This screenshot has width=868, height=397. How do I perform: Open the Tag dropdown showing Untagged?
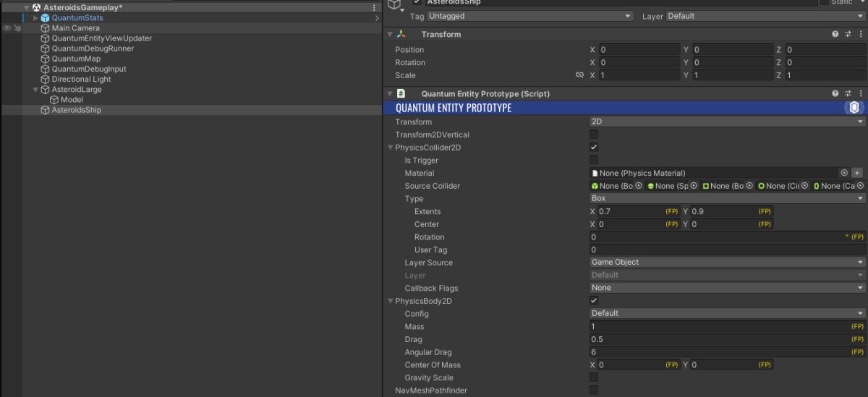pos(530,16)
